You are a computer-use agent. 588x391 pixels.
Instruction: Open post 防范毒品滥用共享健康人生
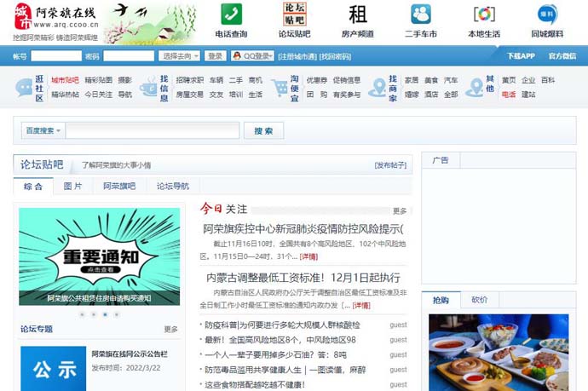click(x=285, y=370)
